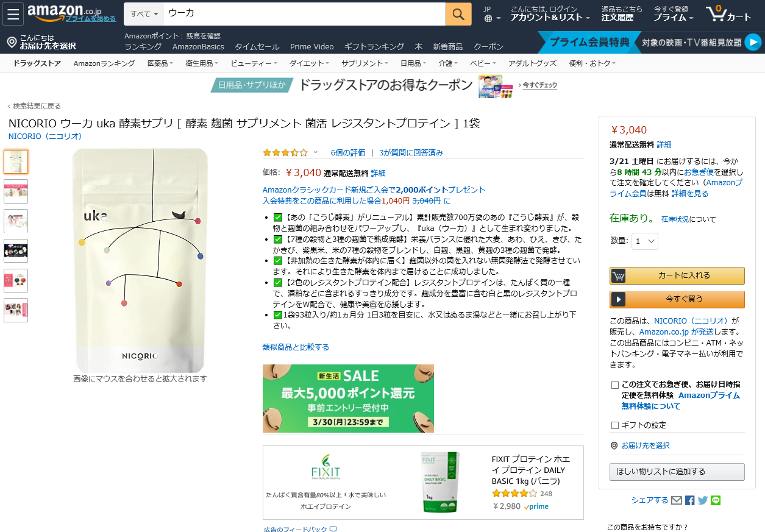
Task: Select the sixth product thumbnail
Action: pos(16,310)
